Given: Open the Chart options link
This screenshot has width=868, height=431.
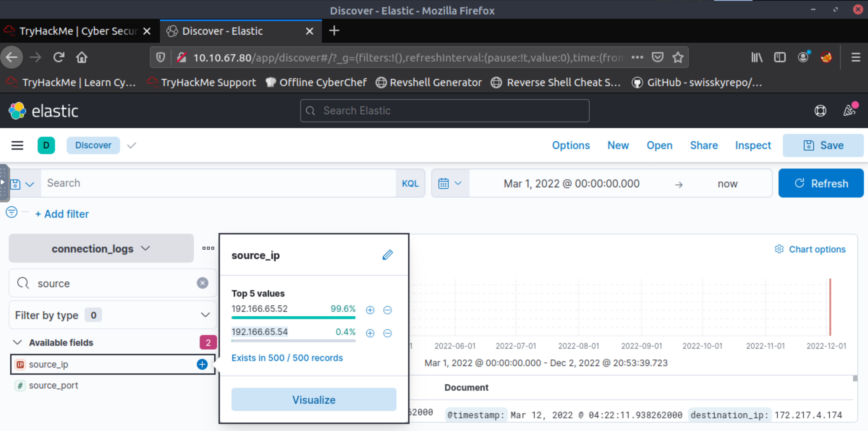Looking at the screenshot, I should click(810, 249).
